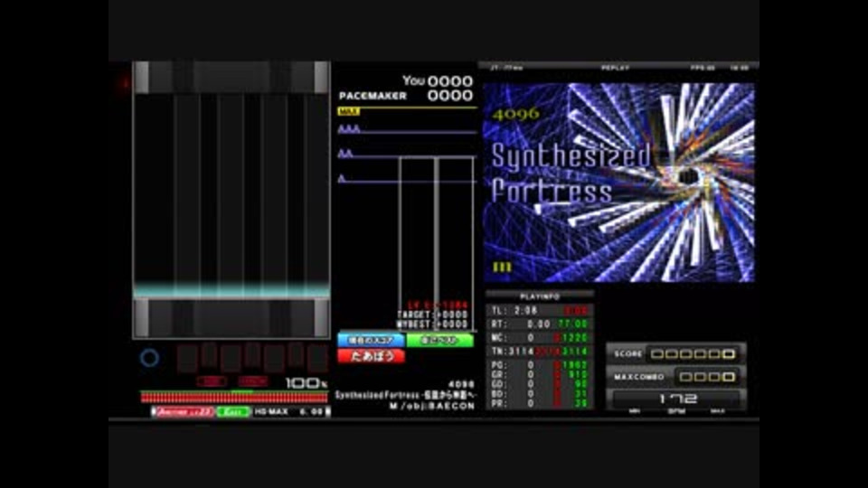Click the MAXCOMBO counter display
868x488 pixels.
(x=676, y=377)
